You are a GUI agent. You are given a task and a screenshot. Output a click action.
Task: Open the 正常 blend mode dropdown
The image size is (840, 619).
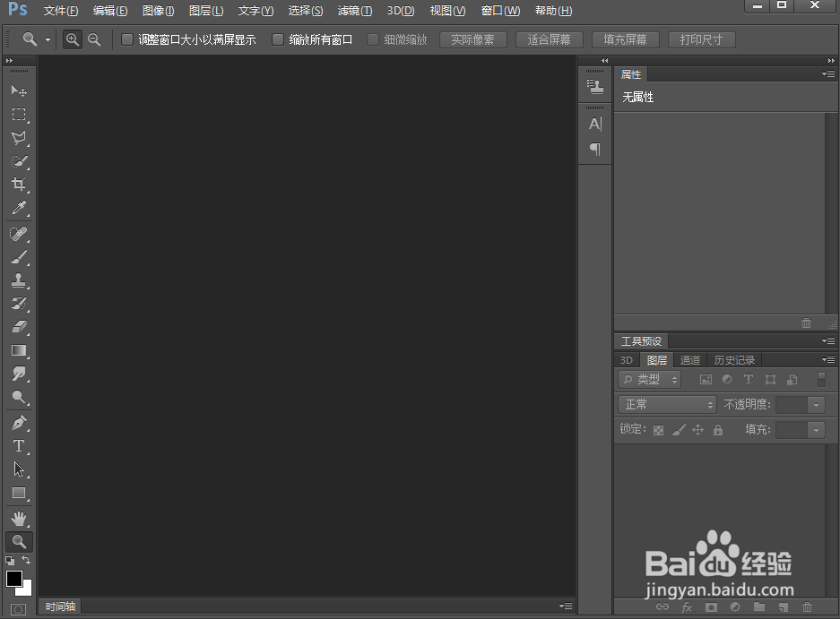[667, 404]
